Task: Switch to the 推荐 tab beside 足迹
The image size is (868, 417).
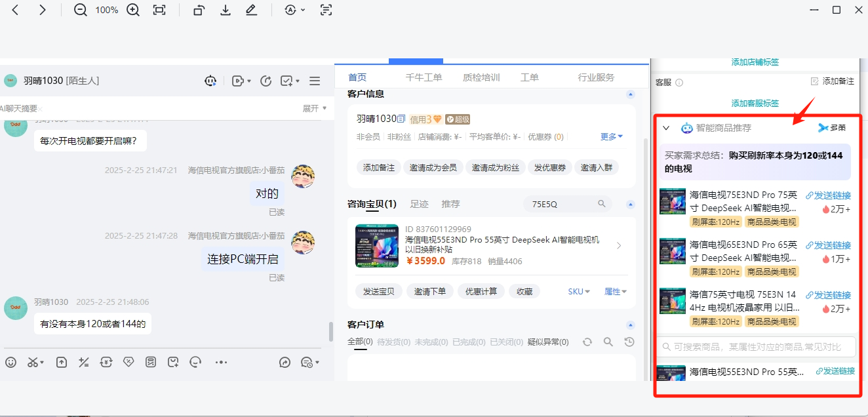Action: (450, 204)
